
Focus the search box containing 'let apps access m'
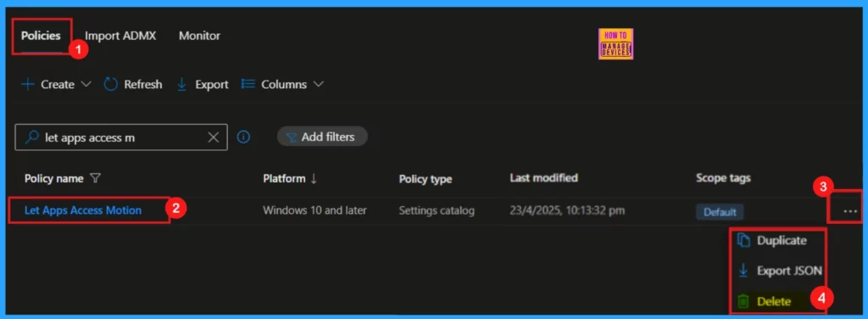point(120,137)
